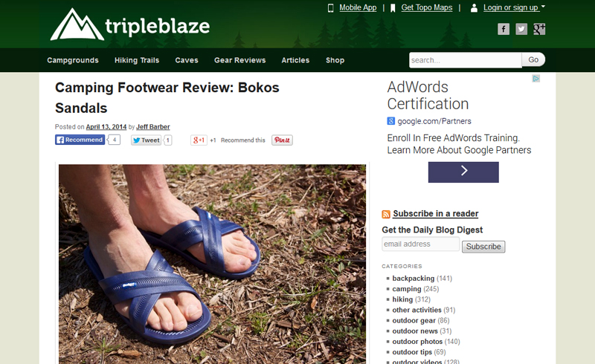Click the Tweet button

[x=146, y=140]
